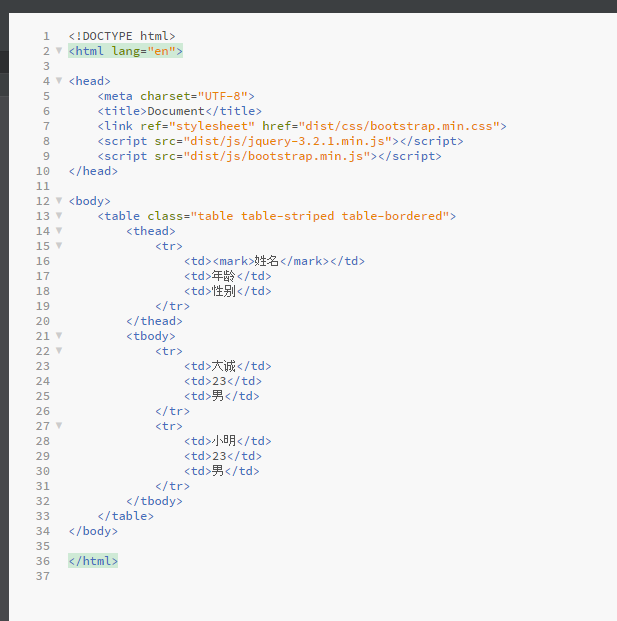
Task: Click line number 11 in the gutter
Action: 43,186
